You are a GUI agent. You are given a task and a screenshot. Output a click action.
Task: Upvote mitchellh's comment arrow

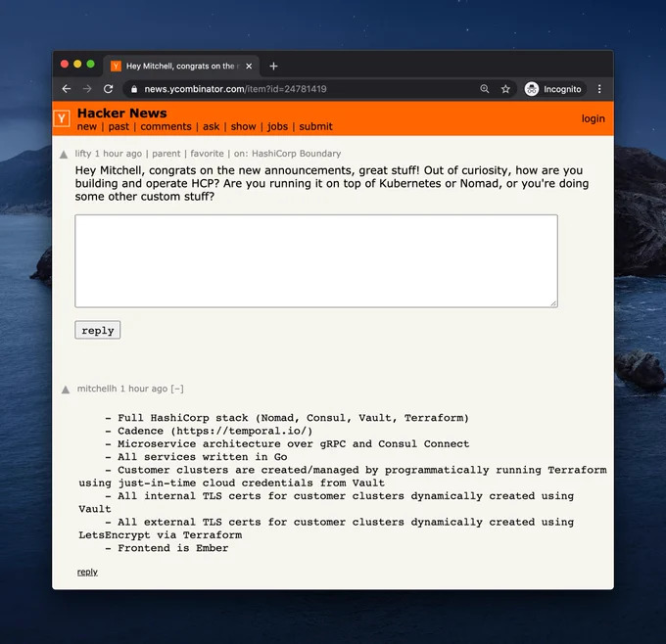tap(66, 390)
